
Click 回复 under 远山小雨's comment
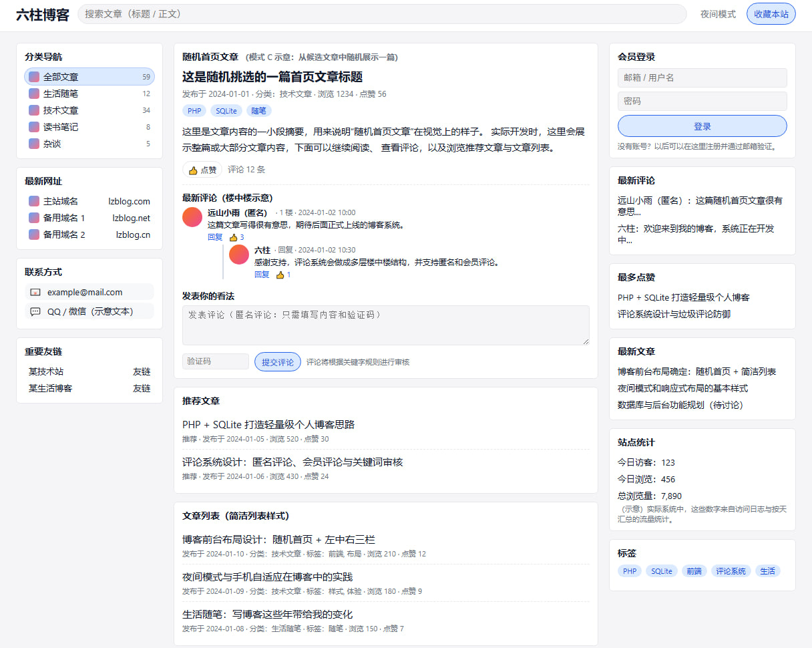(215, 237)
